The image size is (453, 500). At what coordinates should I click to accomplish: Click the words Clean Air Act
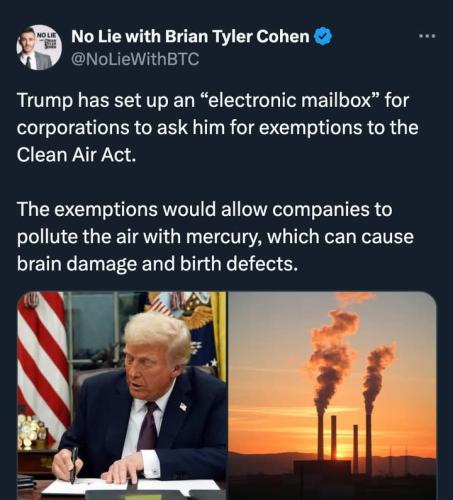point(76,155)
